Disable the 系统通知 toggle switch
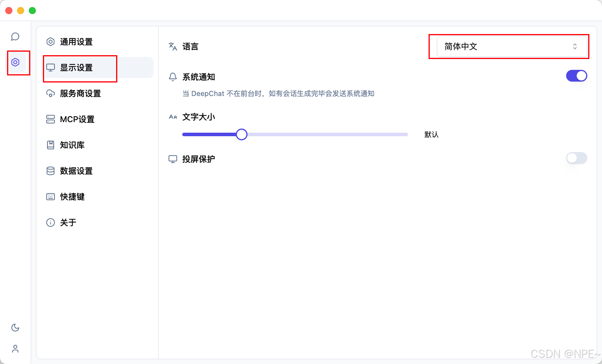 click(576, 76)
